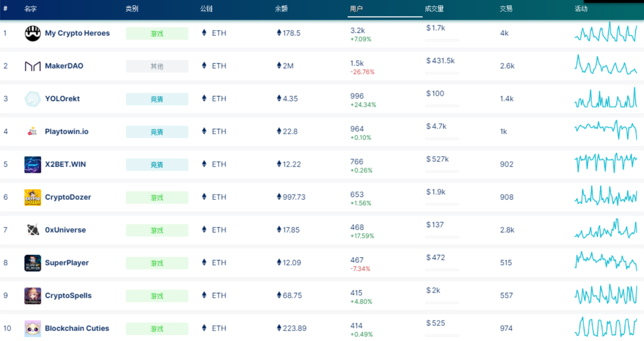Click the activity sparkline for My Crypto Heroes
Screen dimensions: 644x341
point(606,32)
